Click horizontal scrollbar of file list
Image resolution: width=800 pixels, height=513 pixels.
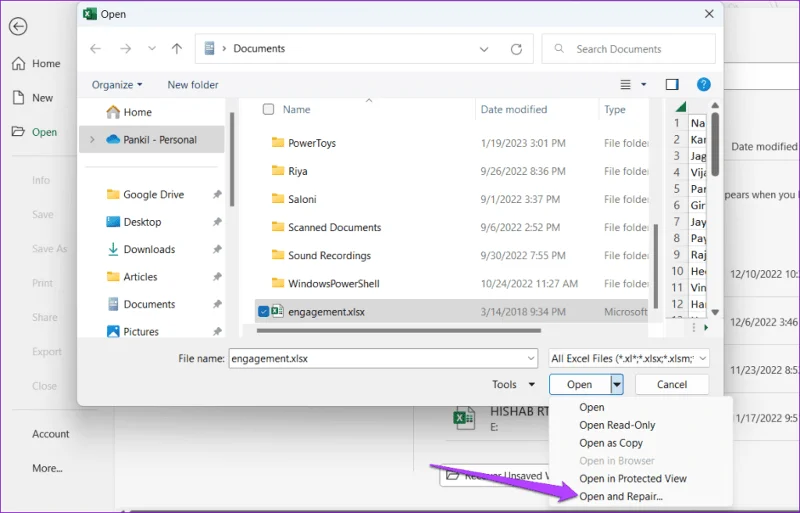(398, 331)
